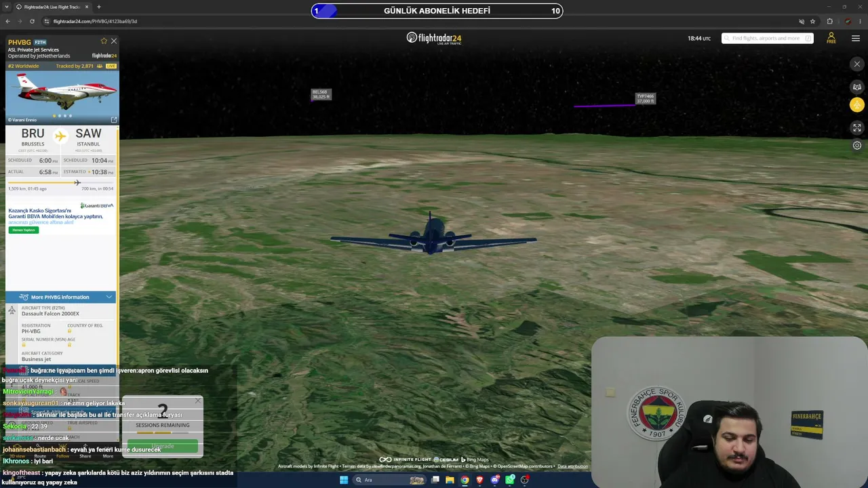Click the BRU Brussels origin airport

[x=33, y=137]
